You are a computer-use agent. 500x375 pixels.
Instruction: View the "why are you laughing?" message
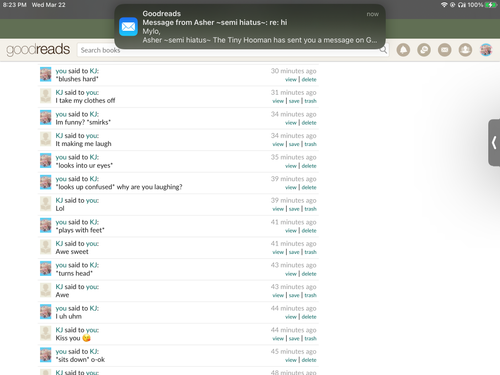point(291,187)
